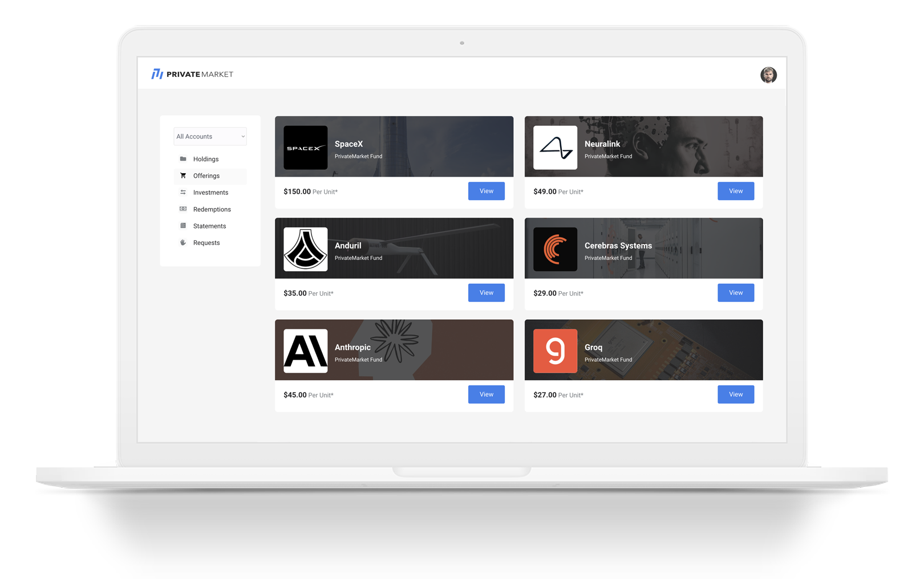Click the SpaceX card title
Viewport: 924px width, 579px height.
pos(348,144)
